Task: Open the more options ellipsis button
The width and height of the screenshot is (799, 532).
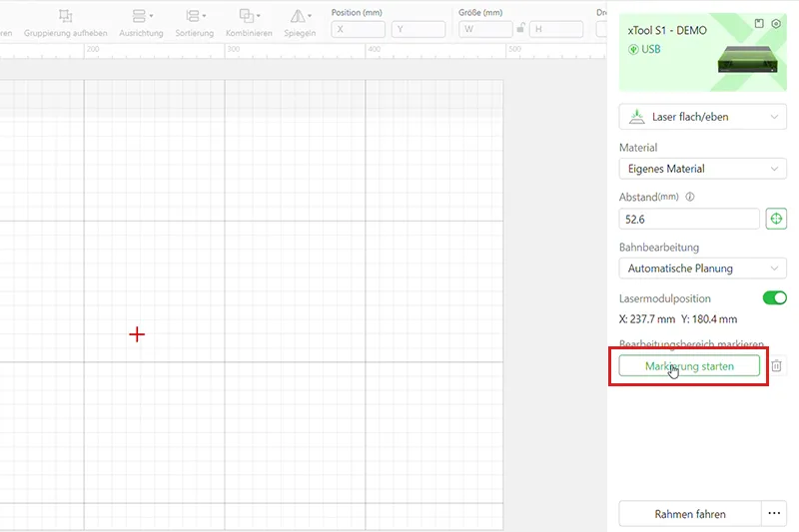Action: [x=774, y=514]
